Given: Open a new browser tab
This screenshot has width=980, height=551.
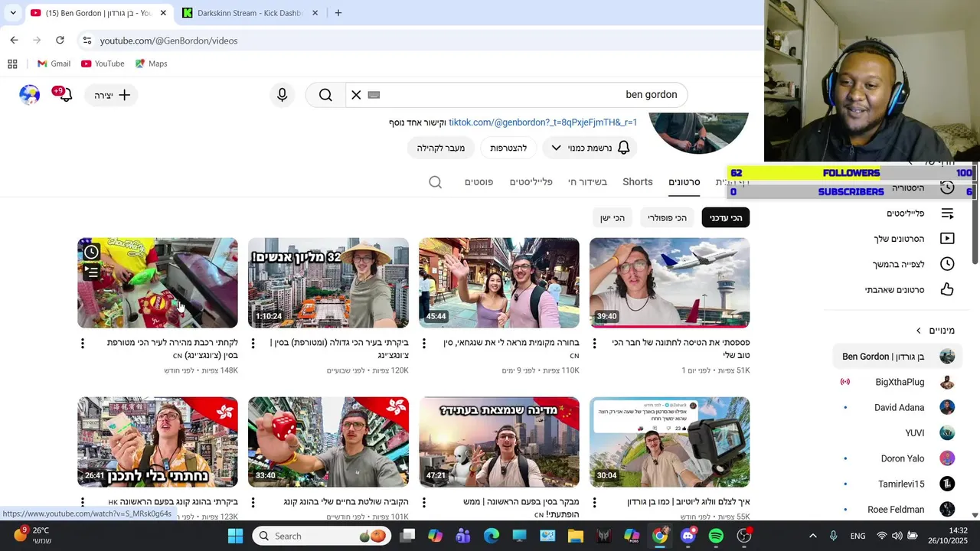Looking at the screenshot, I should (338, 13).
